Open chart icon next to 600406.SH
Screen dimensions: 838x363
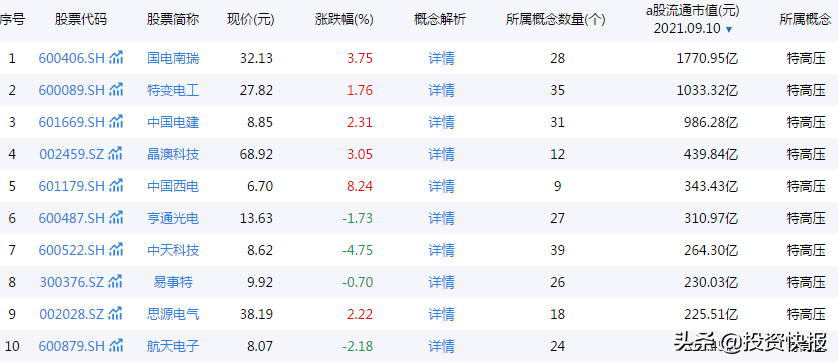point(116,58)
